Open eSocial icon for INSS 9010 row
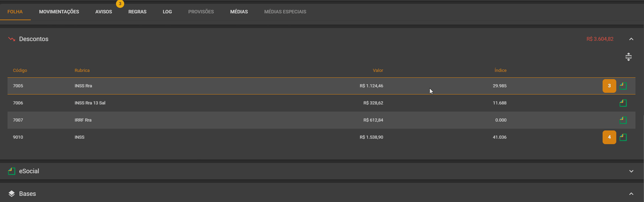Viewport: 644px width, 202px height. [x=623, y=137]
